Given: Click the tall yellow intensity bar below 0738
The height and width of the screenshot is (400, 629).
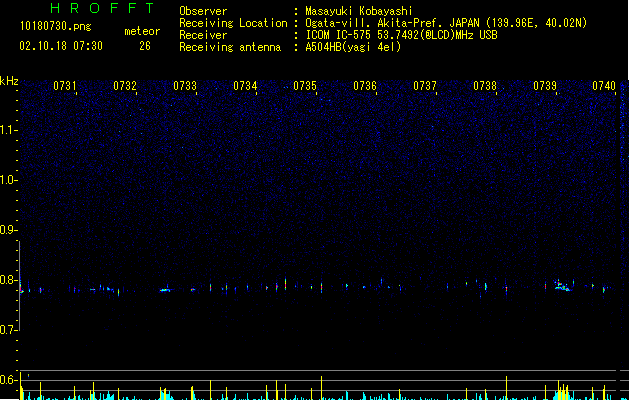Looking at the screenshot, I should pos(506,388).
